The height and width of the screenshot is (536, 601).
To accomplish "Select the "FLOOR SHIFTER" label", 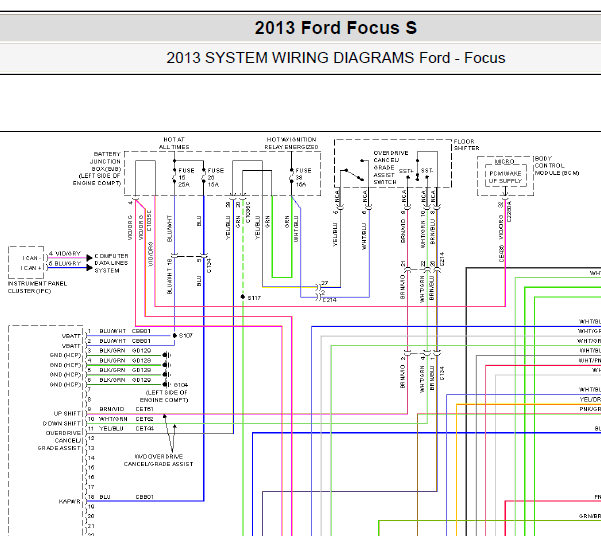I will click(x=466, y=145).
